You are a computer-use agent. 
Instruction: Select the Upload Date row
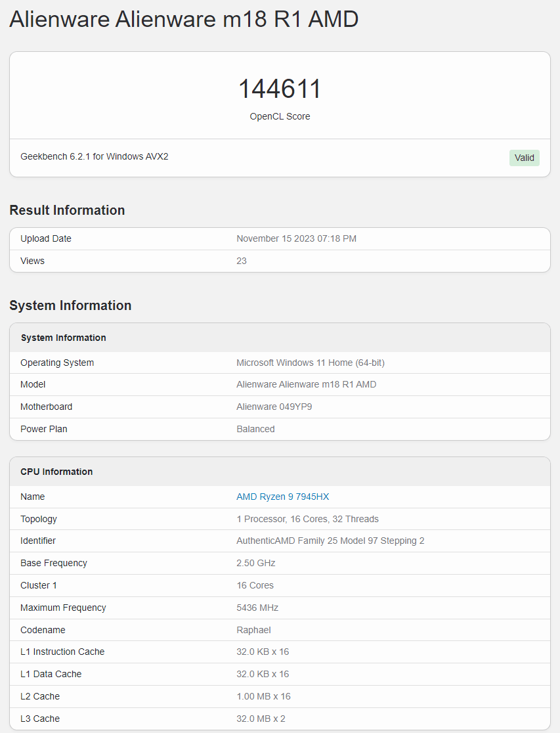click(x=280, y=238)
